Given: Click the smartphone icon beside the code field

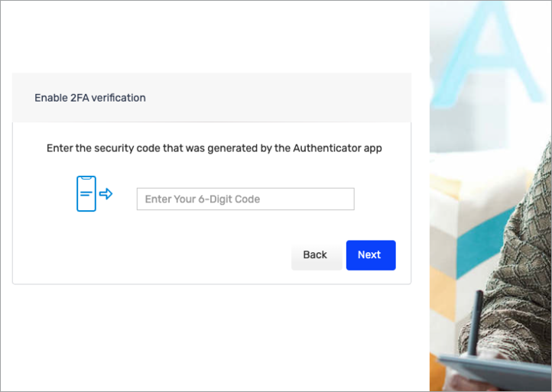Looking at the screenshot, I should click(86, 194).
